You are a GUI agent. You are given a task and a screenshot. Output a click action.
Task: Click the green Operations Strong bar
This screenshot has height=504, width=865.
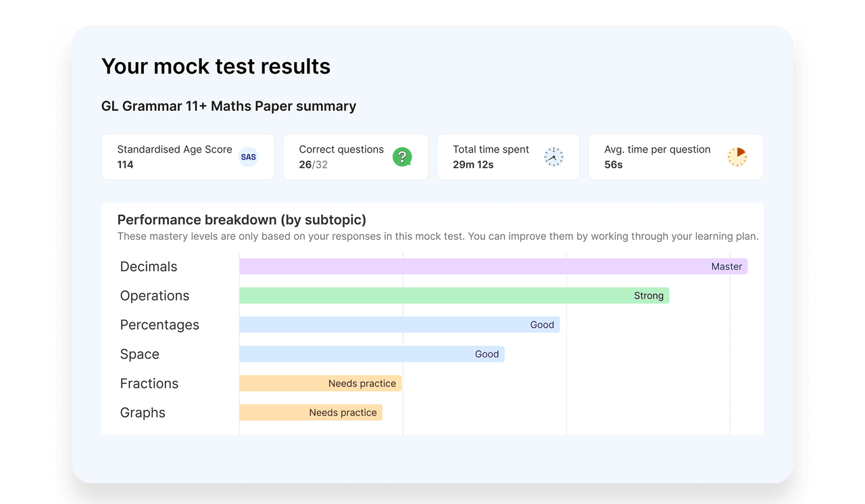[x=454, y=296]
